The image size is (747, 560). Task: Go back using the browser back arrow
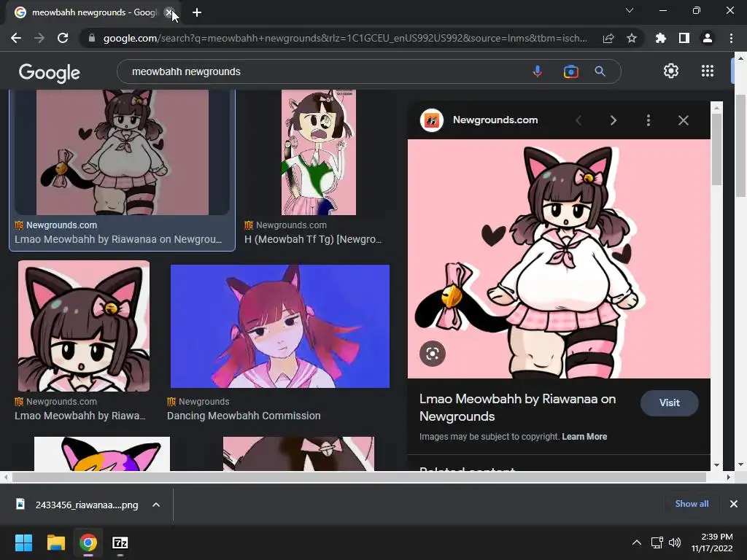tap(16, 38)
